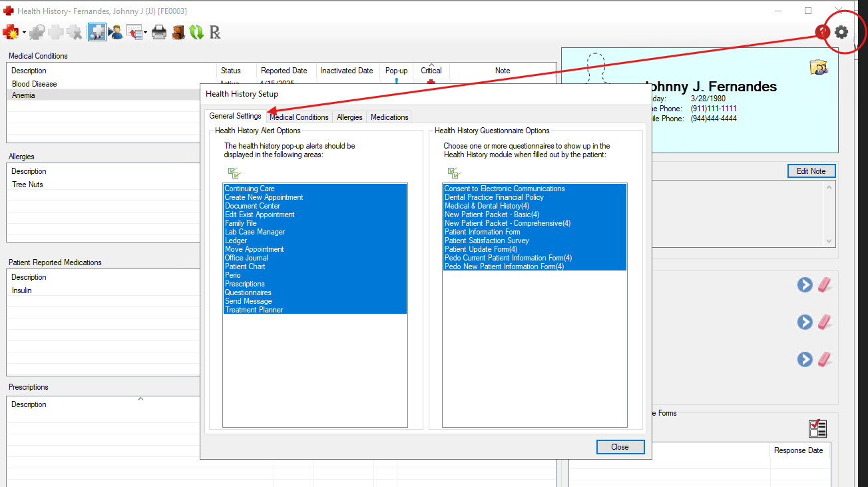Switch to General Settings tab
Image resolution: width=868 pixels, height=487 pixels.
click(x=235, y=116)
